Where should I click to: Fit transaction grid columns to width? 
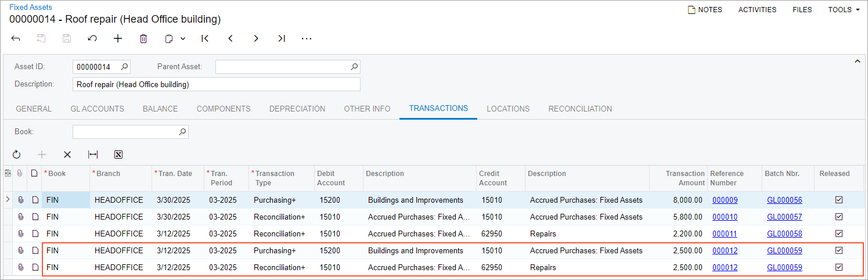click(x=93, y=155)
